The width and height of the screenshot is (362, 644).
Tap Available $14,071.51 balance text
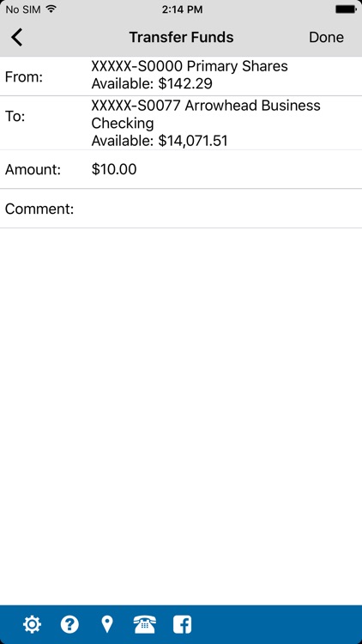click(160, 141)
